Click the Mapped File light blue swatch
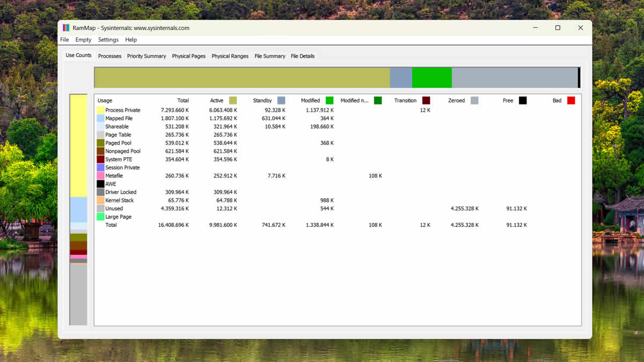This screenshot has height=362, width=644. tap(100, 118)
